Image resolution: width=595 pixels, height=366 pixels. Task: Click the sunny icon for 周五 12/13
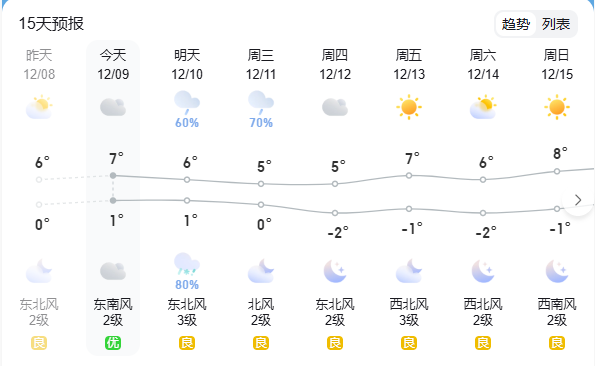(409, 107)
